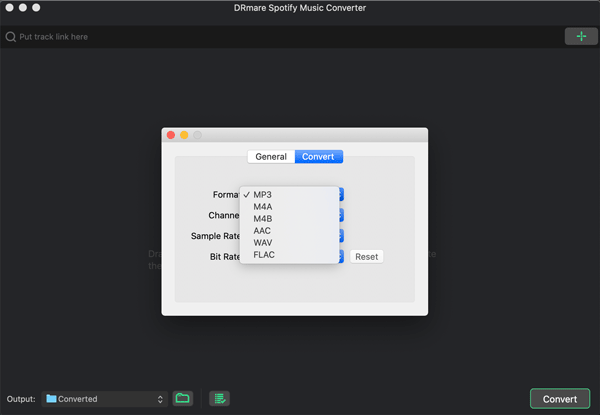Open the Output Converted folder dropdown
The height and width of the screenshot is (415, 600).
104,399
